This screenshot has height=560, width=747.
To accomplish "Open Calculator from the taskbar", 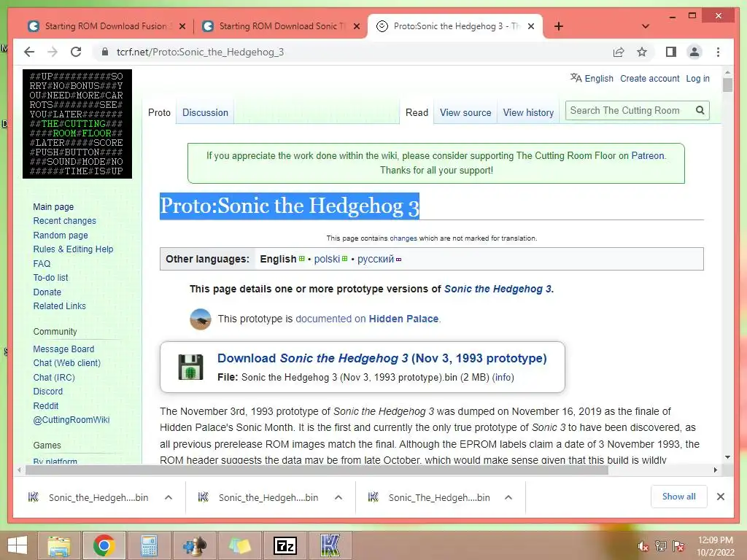I will tap(149, 545).
